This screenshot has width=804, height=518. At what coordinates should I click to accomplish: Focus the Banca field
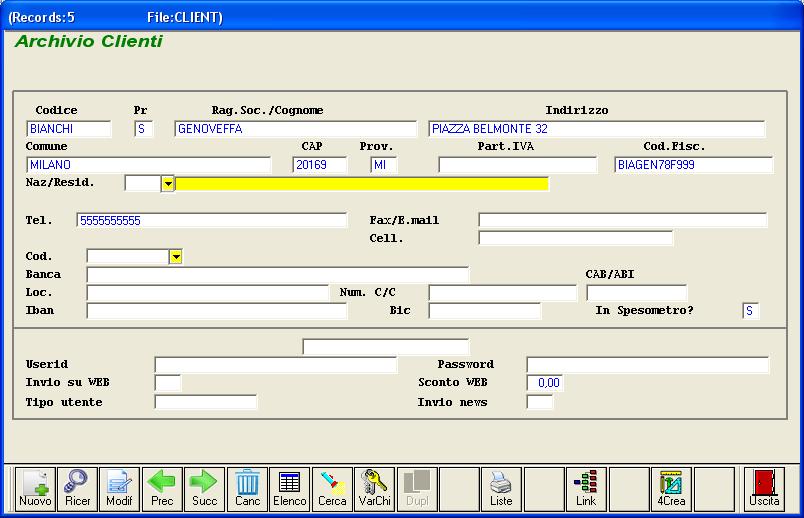point(278,274)
